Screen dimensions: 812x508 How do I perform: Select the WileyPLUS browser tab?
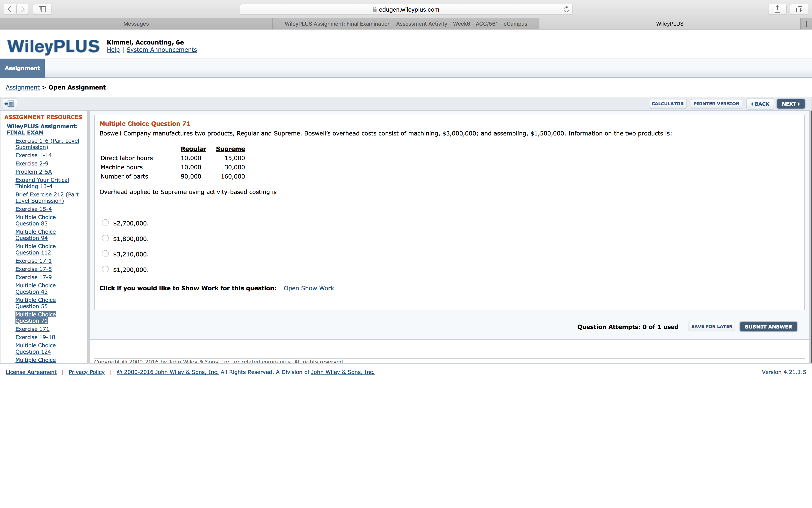point(670,23)
